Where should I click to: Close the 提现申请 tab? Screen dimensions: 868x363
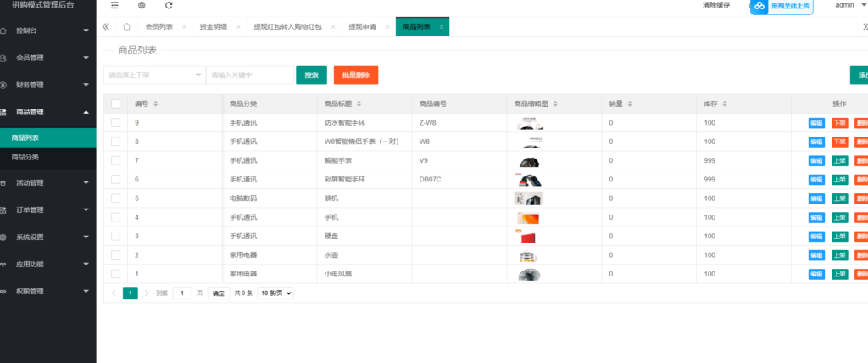click(x=387, y=26)
